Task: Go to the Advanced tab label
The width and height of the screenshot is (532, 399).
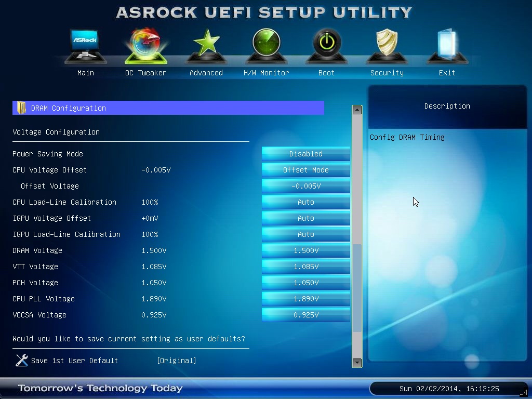Action: click(206, 73)
